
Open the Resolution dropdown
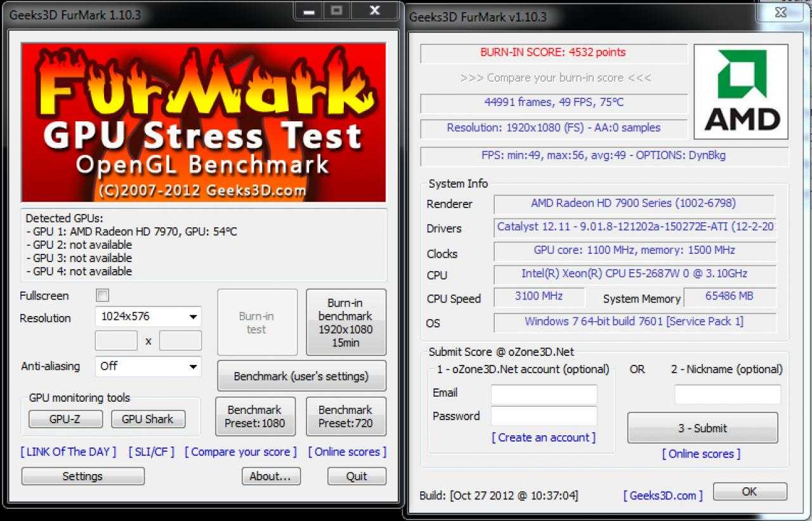[x=193, y=317]
